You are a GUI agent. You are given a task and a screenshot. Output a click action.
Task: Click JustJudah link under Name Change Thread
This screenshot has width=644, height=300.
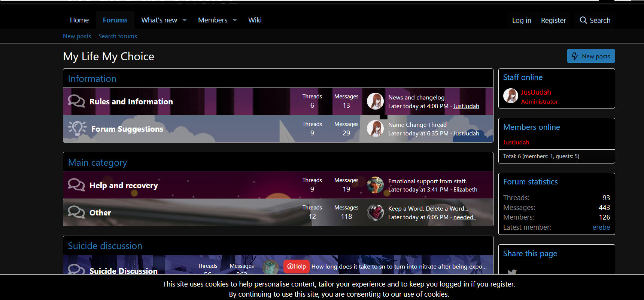466,133
